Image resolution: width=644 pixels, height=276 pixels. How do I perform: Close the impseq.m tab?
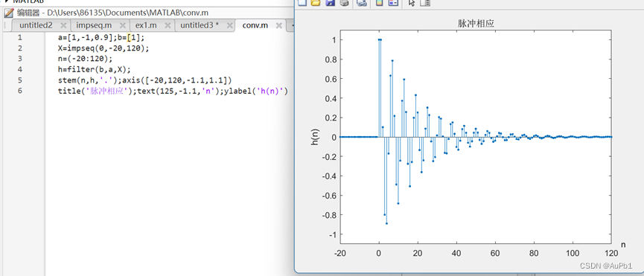(x=122, y=25)
